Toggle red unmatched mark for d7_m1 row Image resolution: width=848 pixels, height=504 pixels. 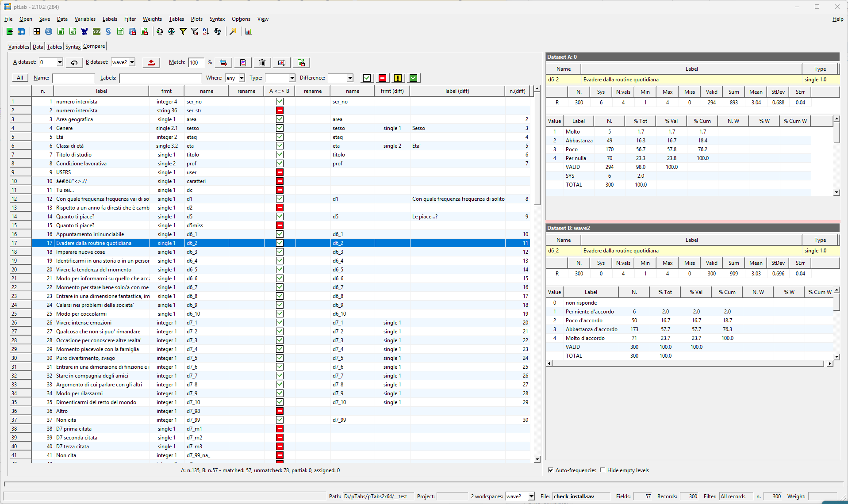point(280,428)
